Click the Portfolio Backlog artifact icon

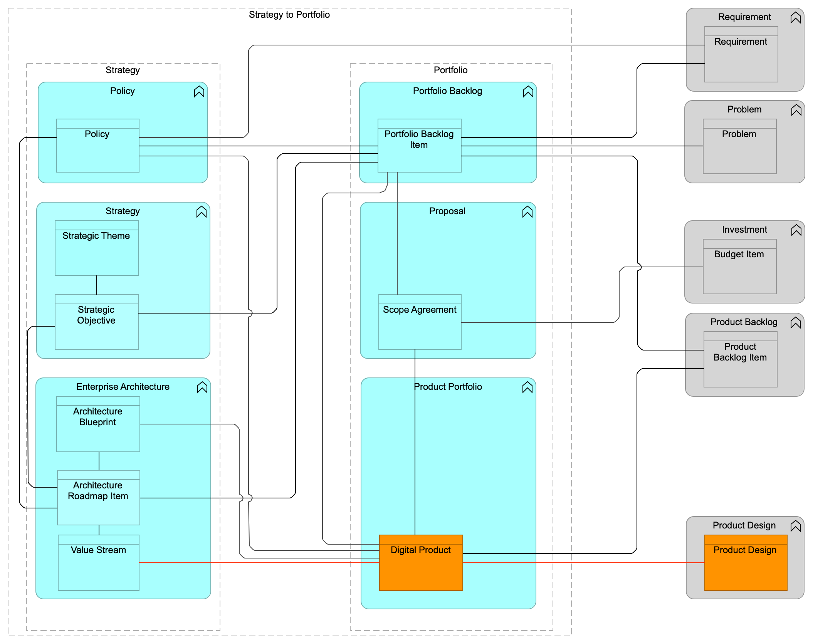[542, 98]
